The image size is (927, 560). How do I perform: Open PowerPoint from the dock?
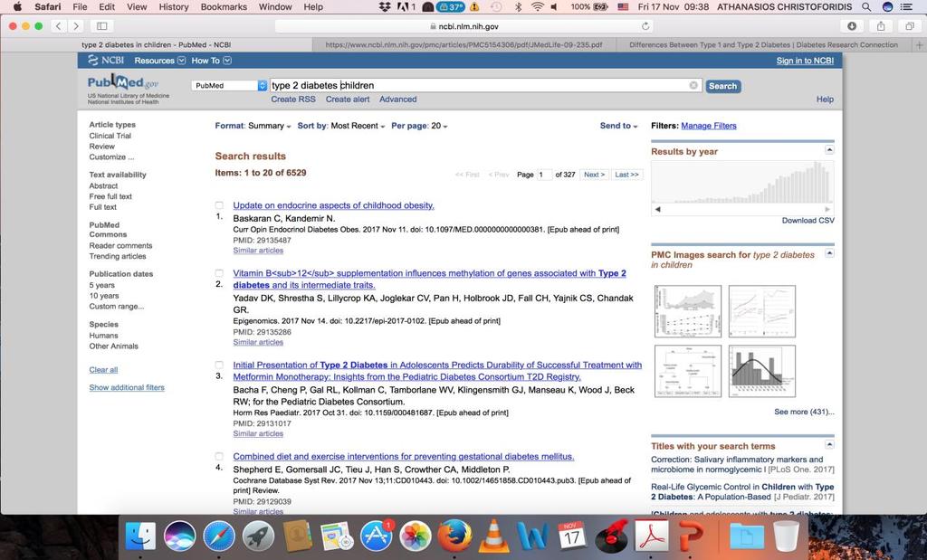pyautogui.click(x=689, y=536)
